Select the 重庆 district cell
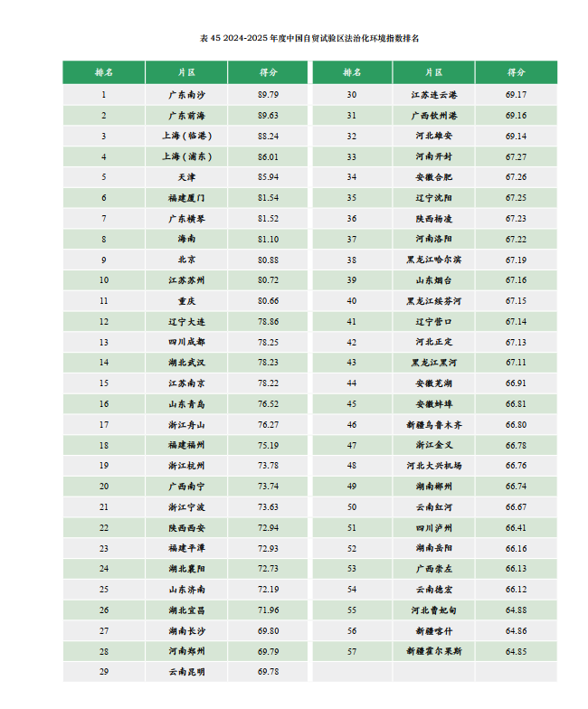The height and width of the screenshot is (709, 588). pyautogui.click(x=186, y=300)
